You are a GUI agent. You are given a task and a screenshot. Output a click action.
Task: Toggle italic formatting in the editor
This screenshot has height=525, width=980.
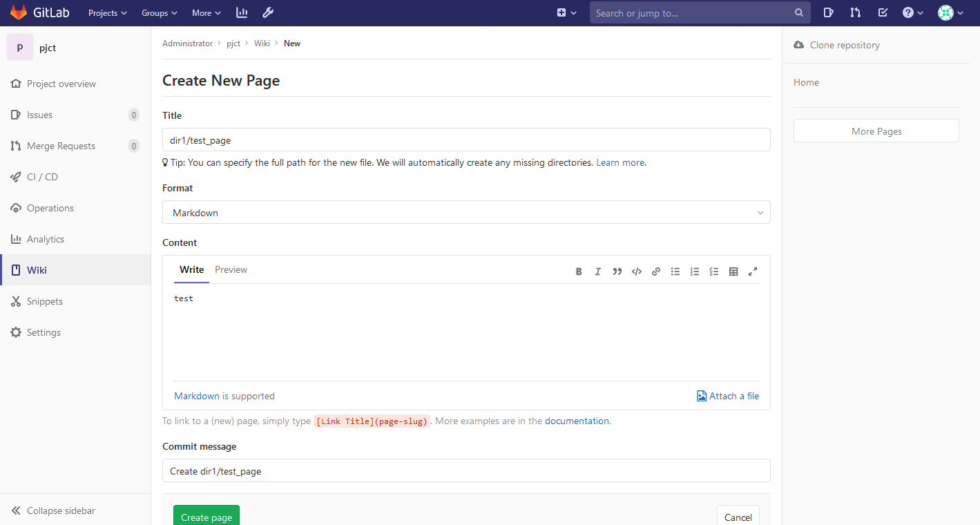click(598, 271)
